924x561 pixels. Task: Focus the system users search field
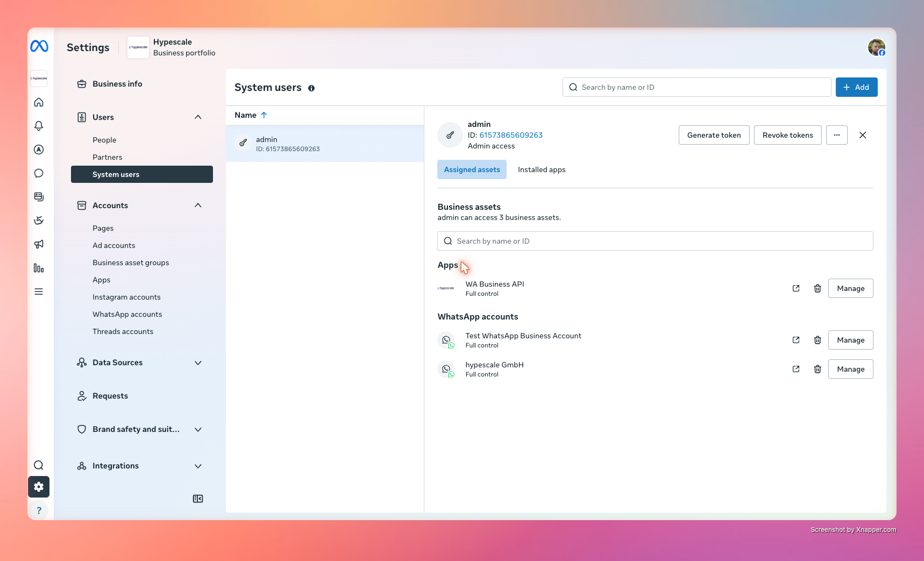[x=696, y=87]
